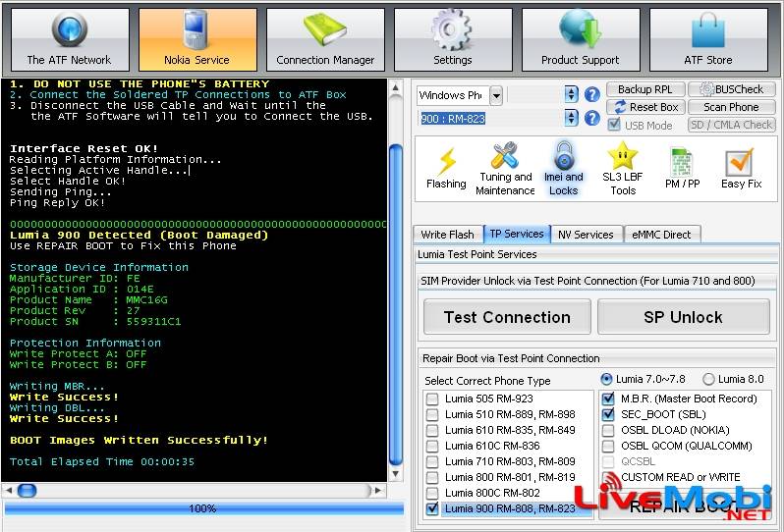Check Lumia 510 RM-889, RM-898

point(432,414)
